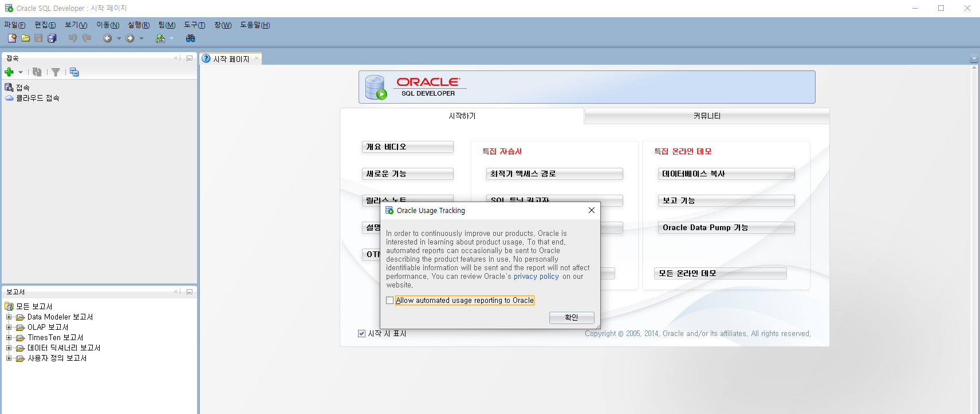Image resolution: width=980 pixels, height=414 pixels.
Task: Click the binoculars Find DB Object icon
Action: 191,38
